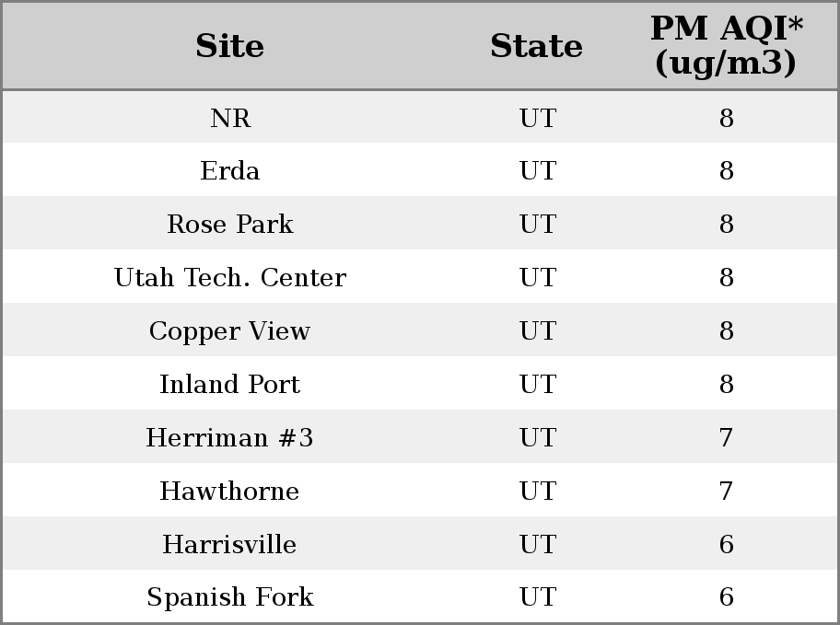The height and width of the screenshot is (625, 840).
Task: Click the UT state cell for Copper View
Action: 538,331
